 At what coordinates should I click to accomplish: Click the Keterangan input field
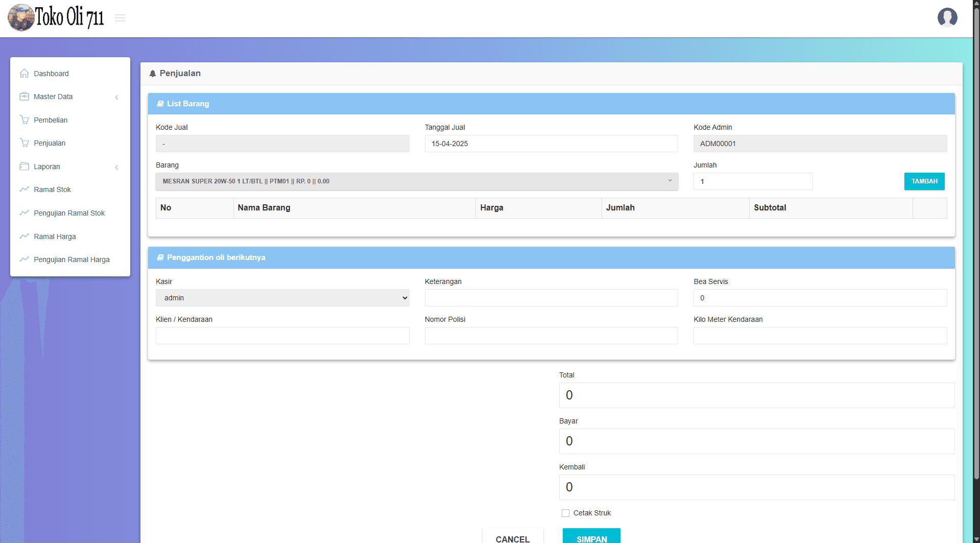click(x=551, y=298)
